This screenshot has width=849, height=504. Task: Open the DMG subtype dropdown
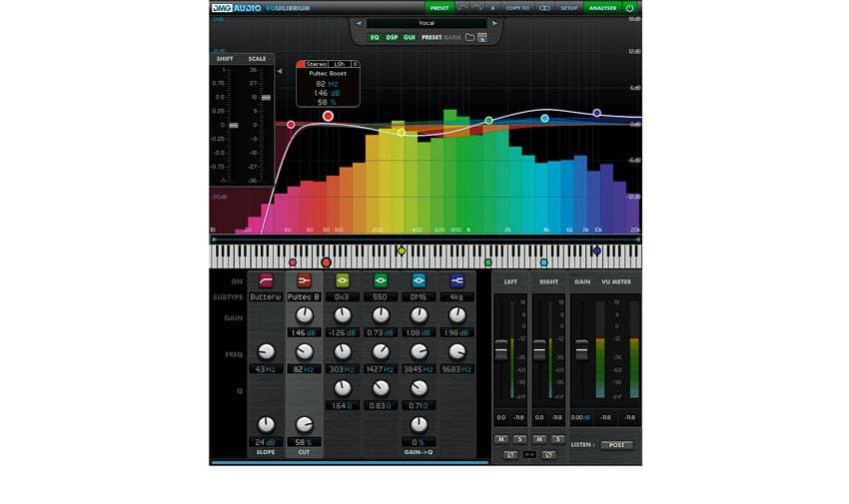pos(419,296)
